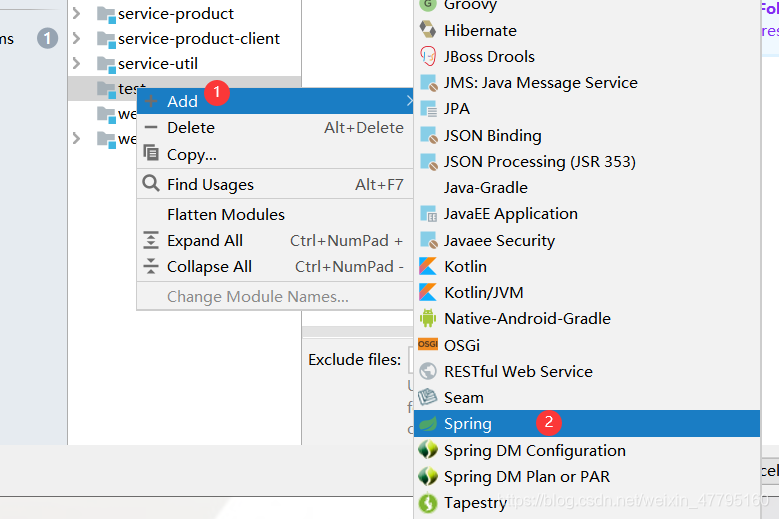This screenshot has height=519, width=779.
Task: Click the Kotlin logo icon
Action: (x=428, y=266)
